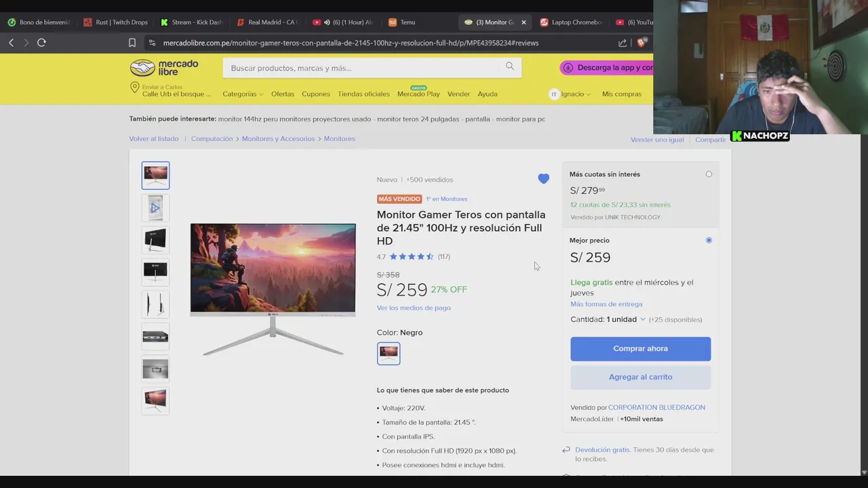Click the Ignacio profile avatar icon
This screenshot has width=868, height=488.
click(x=554, y=94)
